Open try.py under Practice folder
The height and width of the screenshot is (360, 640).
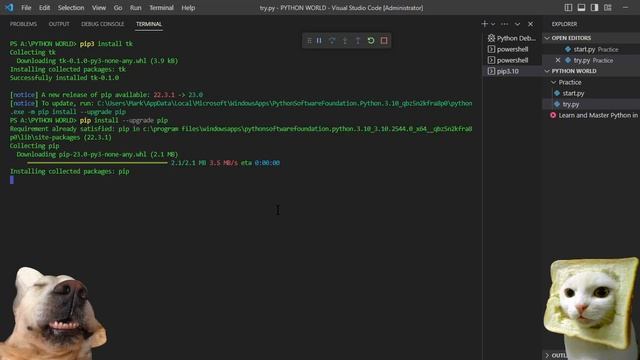coord(591,104)
